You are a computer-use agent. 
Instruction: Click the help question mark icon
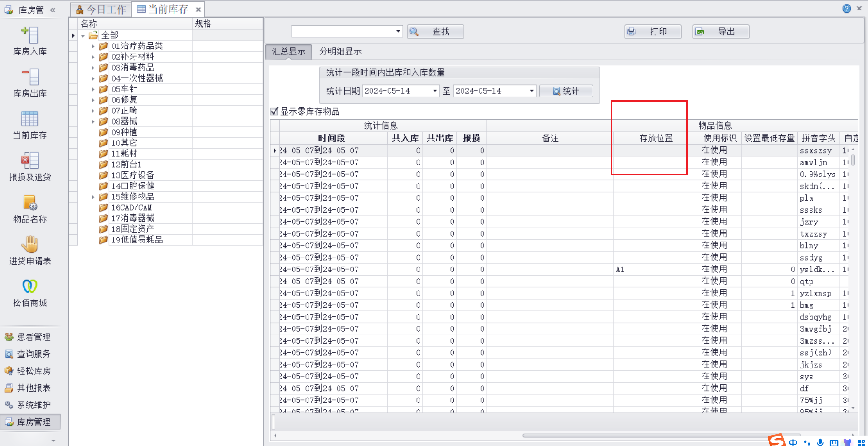tap(847, 9)
